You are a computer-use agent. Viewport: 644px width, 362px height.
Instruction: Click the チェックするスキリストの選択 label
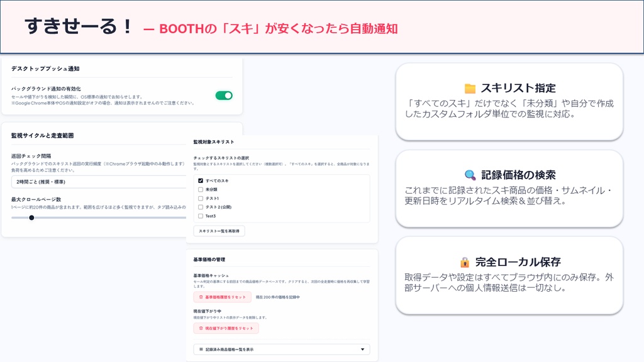[x=221, y=158]
